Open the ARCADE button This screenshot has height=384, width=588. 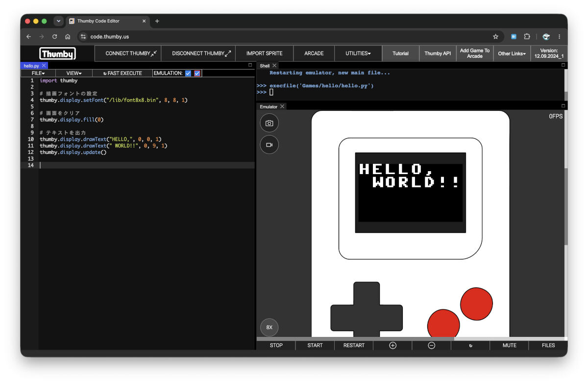coord(314,53)
